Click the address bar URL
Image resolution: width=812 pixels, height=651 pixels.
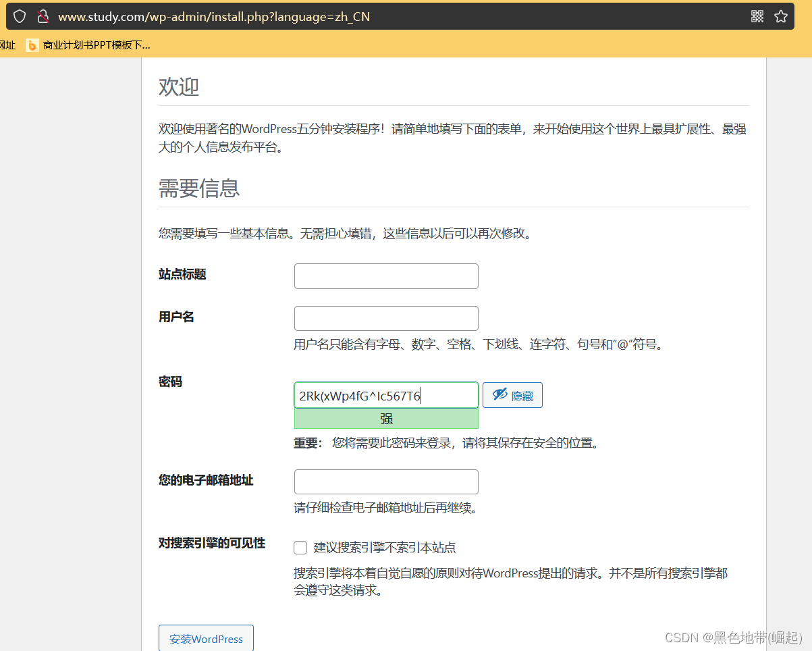[x=214, y=16]
